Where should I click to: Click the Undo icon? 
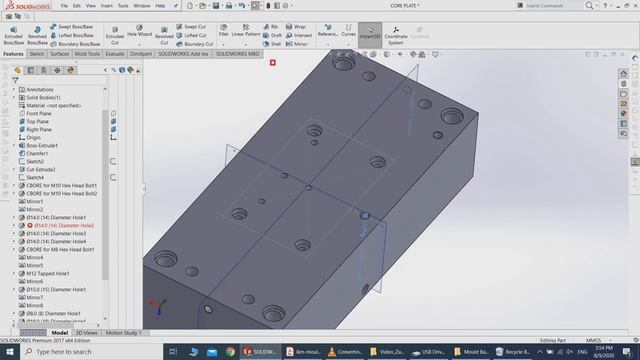point(242,6)
